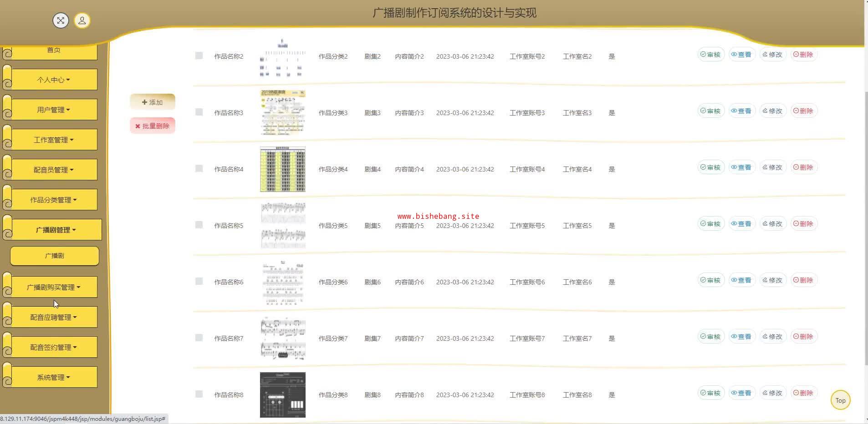Click 查看 view icon for 作品名称7
This screenshot has height=424, width=868.
[x=741, y=337]
